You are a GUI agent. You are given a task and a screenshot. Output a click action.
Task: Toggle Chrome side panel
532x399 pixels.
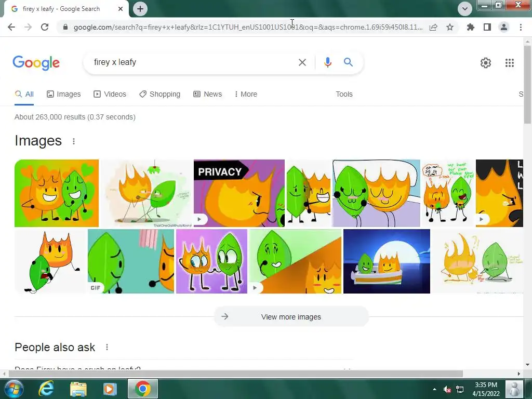pos(487,27)
